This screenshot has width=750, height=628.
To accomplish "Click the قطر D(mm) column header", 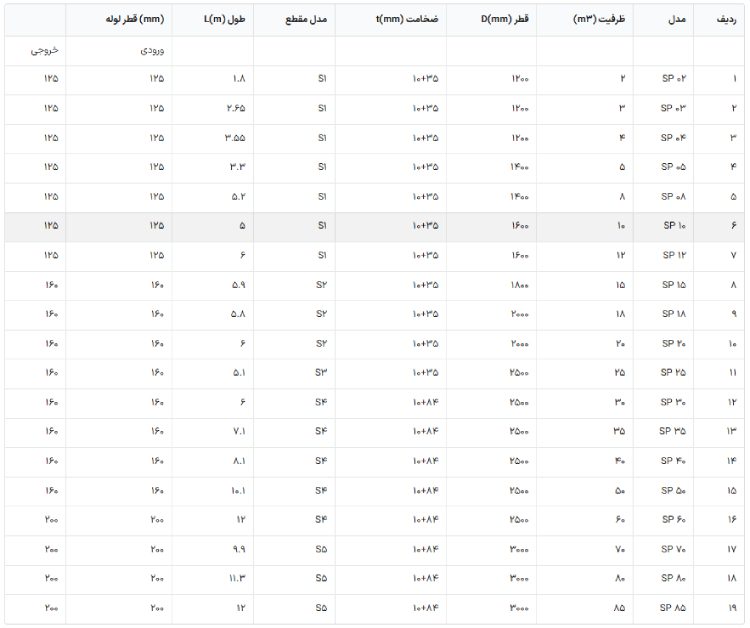I will pyautogui.click(x=491, y=20).
